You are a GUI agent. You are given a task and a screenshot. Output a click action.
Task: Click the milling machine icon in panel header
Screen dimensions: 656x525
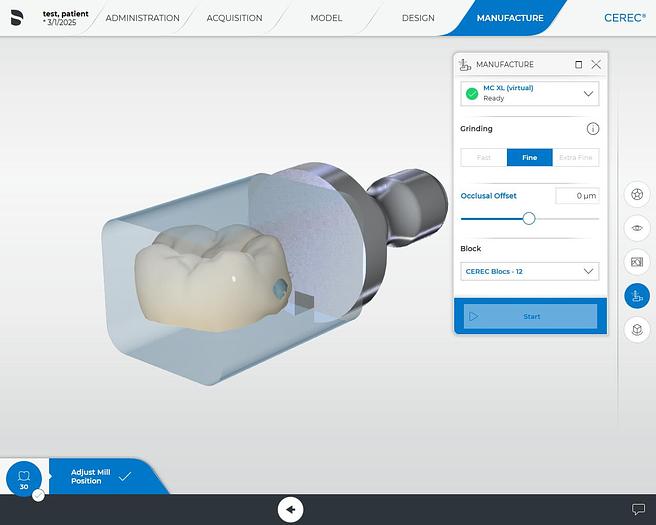tap(465, 64)
